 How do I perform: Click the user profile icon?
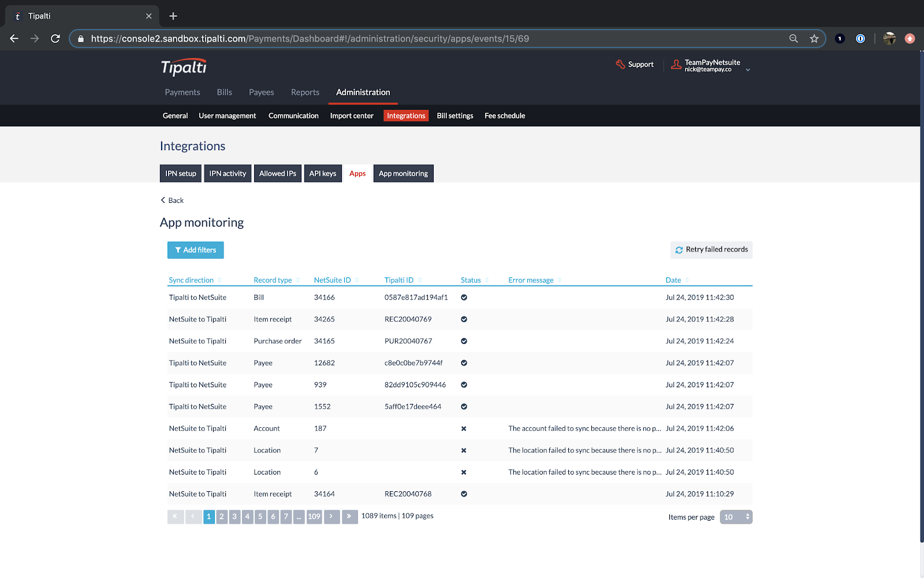click(676, 65)
